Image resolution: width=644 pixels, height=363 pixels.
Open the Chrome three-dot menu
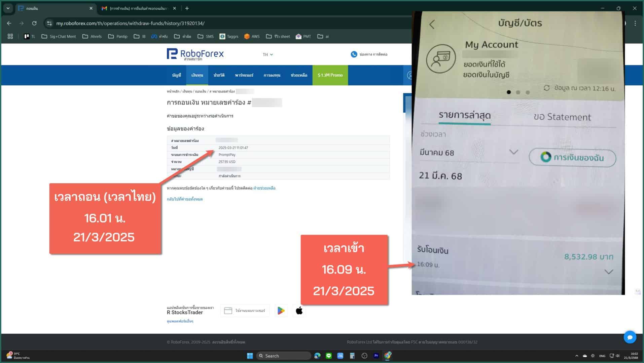coord(635,23)
